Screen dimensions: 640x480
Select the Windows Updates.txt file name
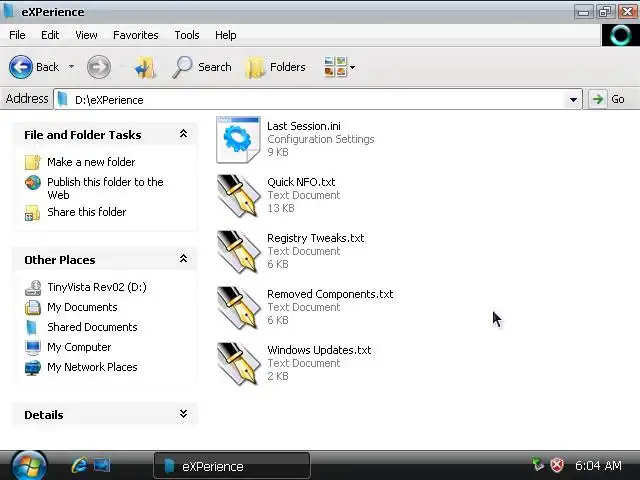pos(319,350)
